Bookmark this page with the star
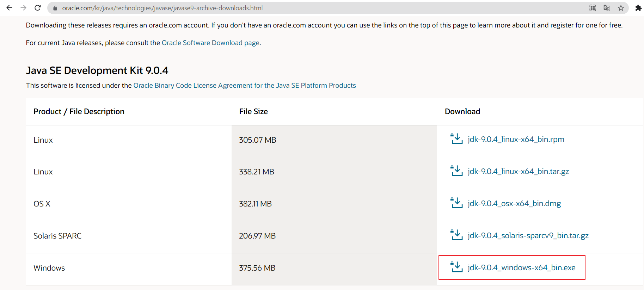This screenshot has width=644, height=290. [621, 8]
